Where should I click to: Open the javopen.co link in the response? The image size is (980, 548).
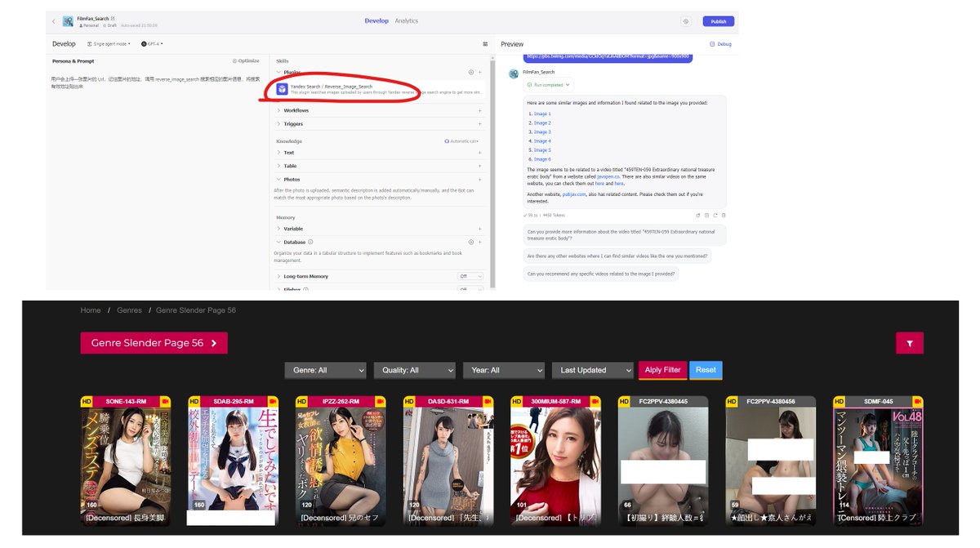(x=607, y=177)
